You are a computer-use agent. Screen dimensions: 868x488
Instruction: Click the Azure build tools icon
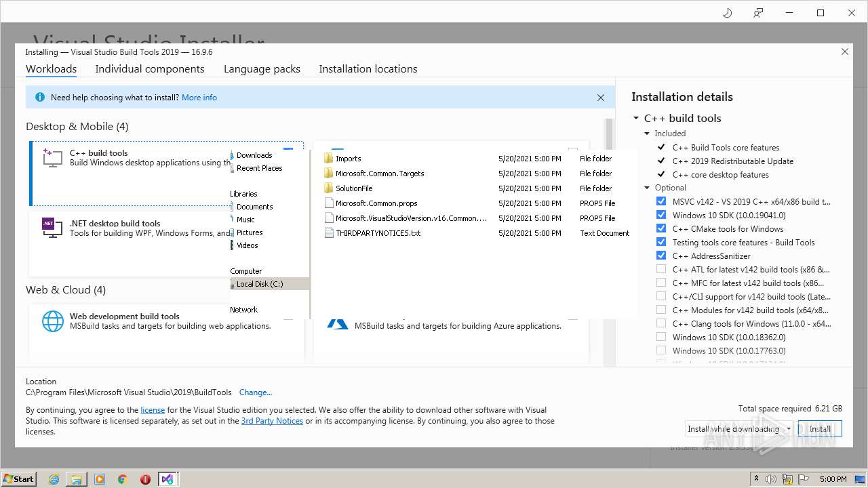tap(337, 324)
